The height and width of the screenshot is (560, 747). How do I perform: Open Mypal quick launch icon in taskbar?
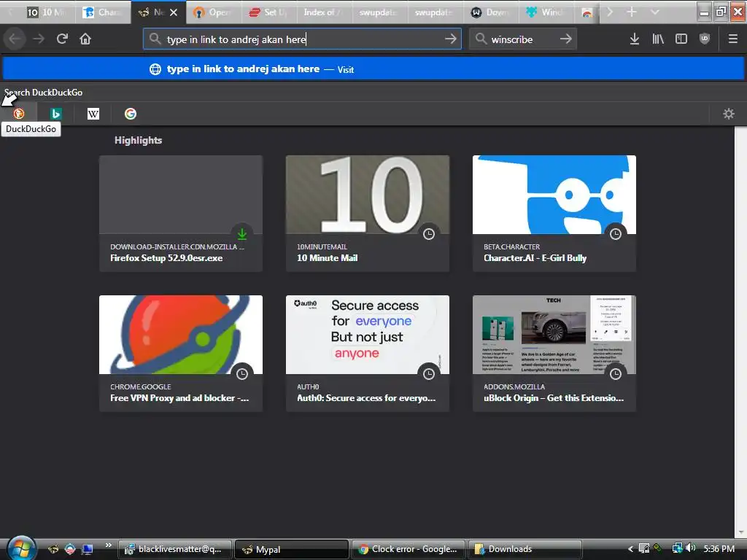click(x=53, y=549)
